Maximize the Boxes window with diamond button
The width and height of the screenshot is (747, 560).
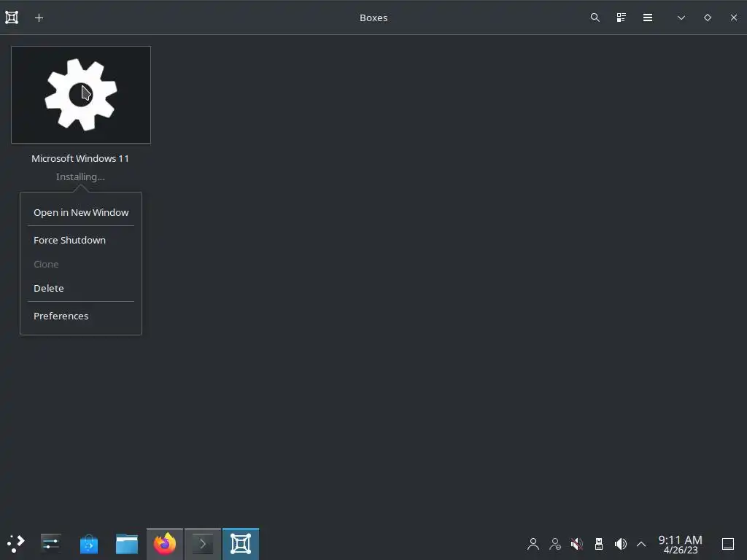point(708,17)
